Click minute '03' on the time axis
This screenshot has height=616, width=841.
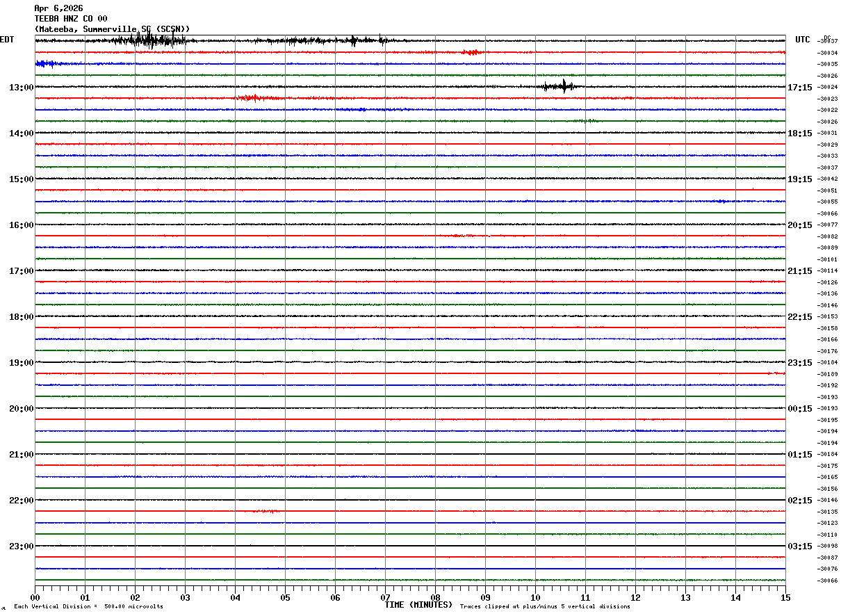(185, 597)
